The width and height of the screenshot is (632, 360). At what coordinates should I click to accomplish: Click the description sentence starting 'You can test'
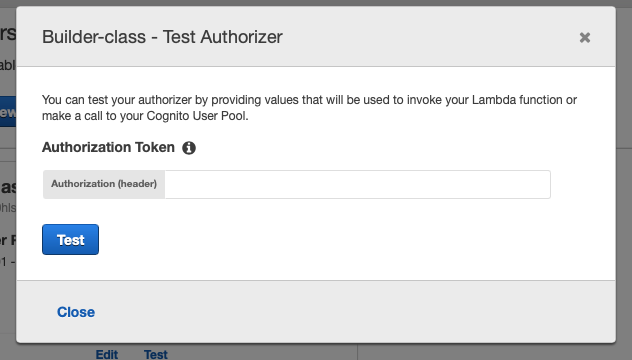coord(310,108)
